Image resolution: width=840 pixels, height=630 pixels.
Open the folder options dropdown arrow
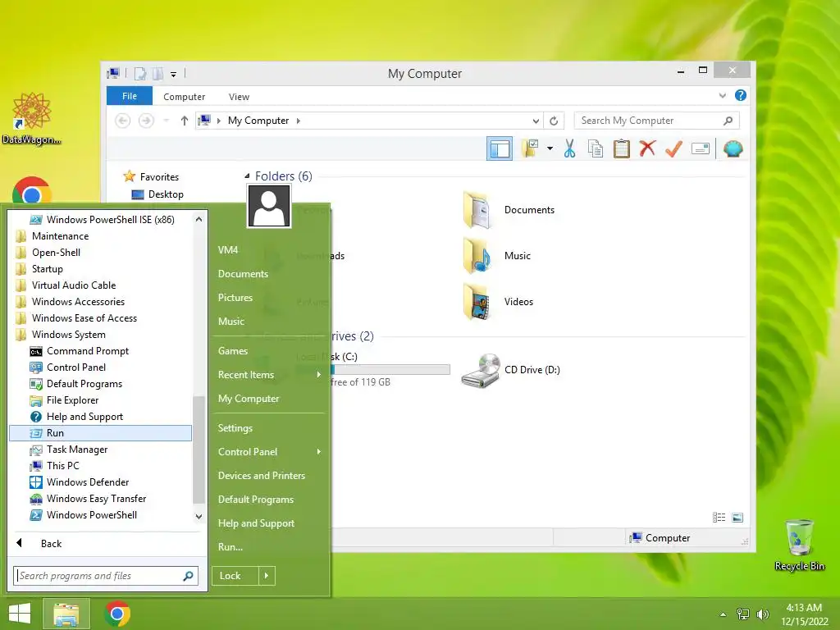click(x=550, y=148)
